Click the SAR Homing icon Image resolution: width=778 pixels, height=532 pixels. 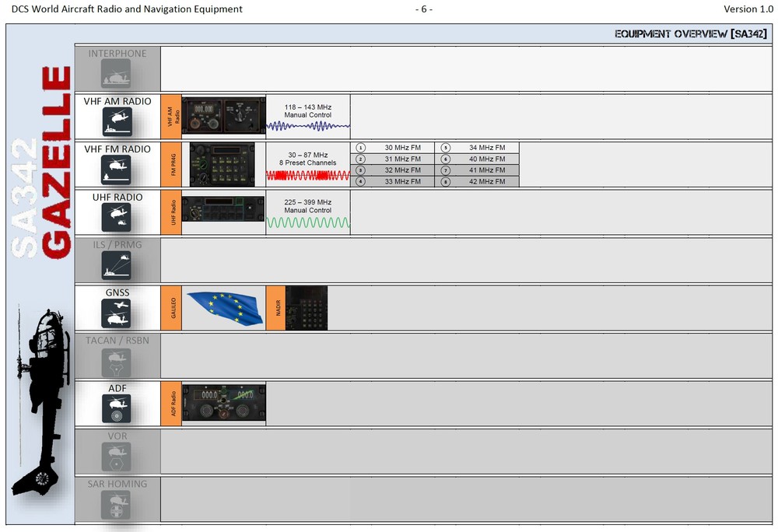point(116,504)
